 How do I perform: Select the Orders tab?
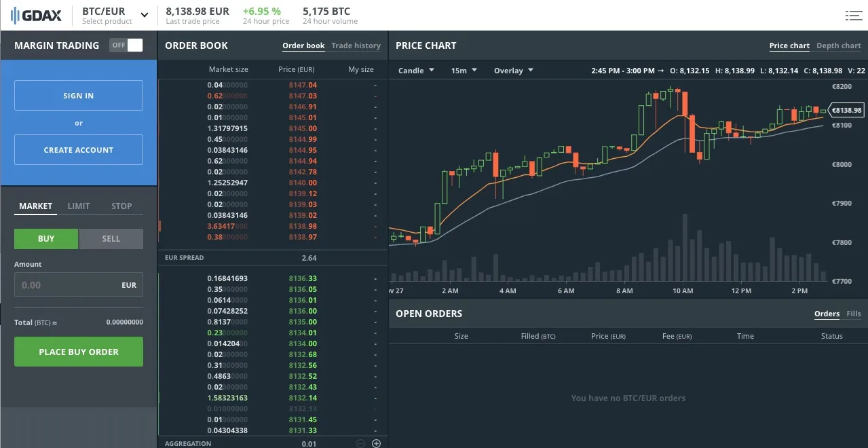[x=827, y=314]
